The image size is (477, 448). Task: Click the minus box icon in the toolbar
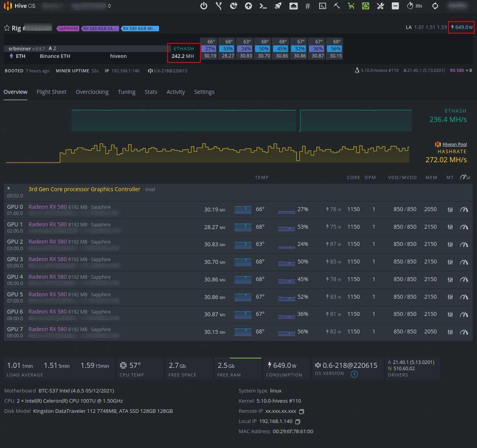pos(395,6)
